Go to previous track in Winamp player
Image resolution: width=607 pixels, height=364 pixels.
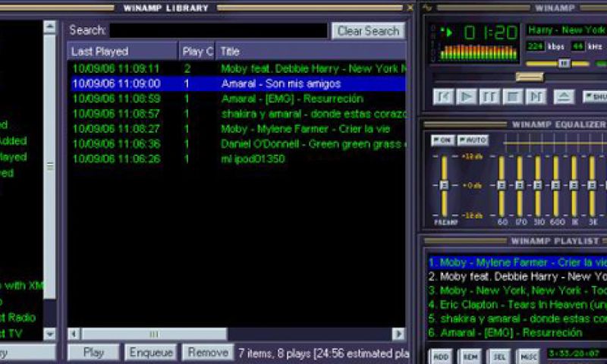click(443, 97)
